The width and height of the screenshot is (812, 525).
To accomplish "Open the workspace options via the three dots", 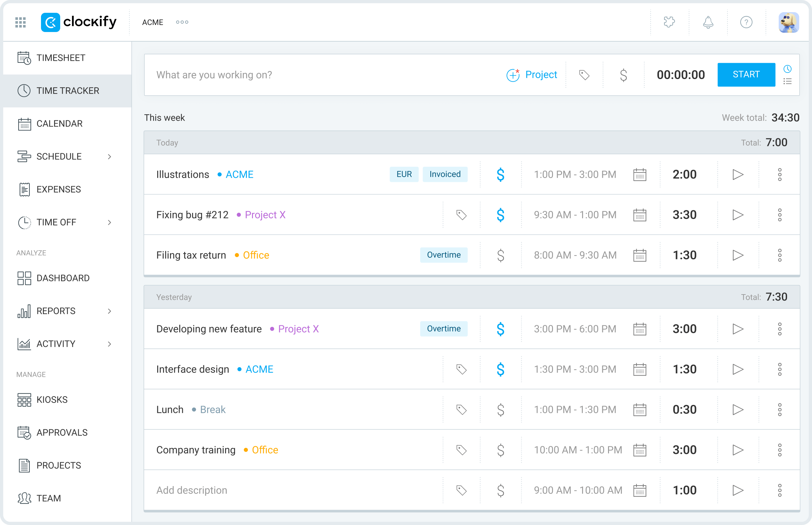I will [x=182, y=22].
